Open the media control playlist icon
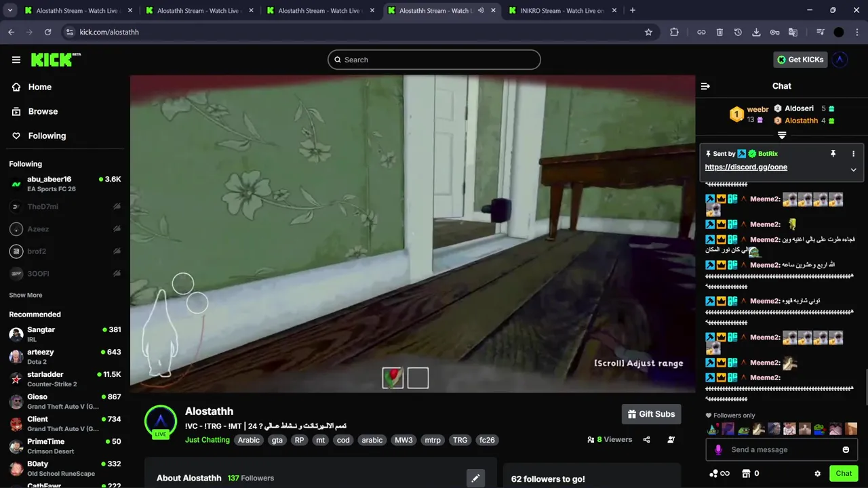868x488 pixels. (x=821, y=32)
